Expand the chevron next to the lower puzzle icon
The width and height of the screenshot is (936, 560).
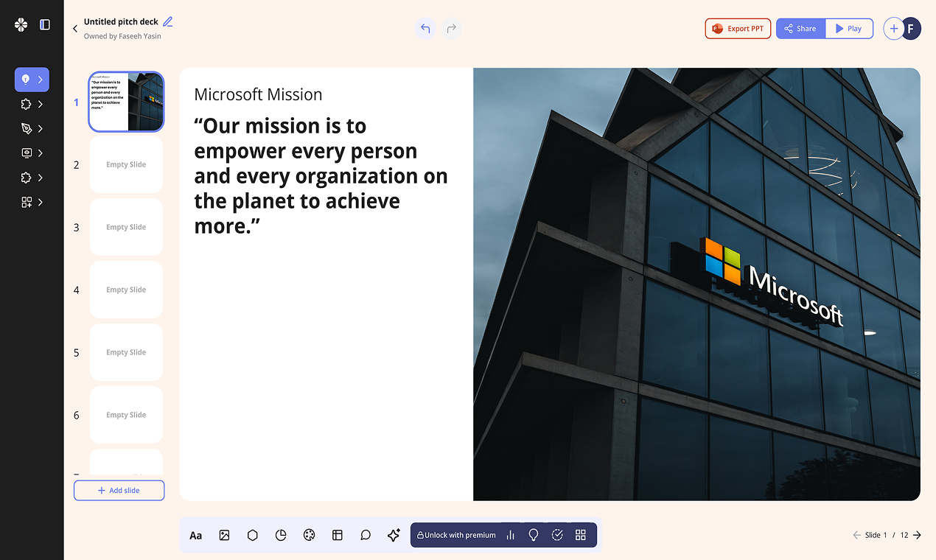(x=41, y=178)
